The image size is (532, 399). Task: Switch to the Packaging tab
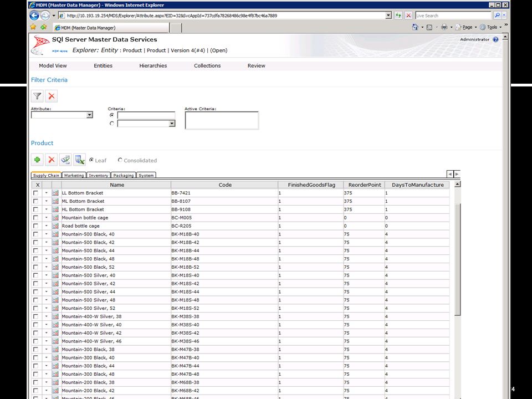124,175
